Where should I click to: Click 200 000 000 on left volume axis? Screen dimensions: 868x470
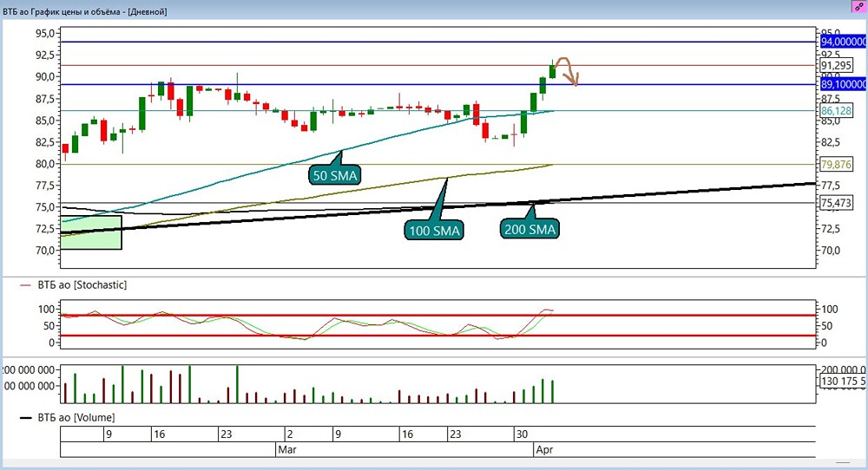pos(29,370)
